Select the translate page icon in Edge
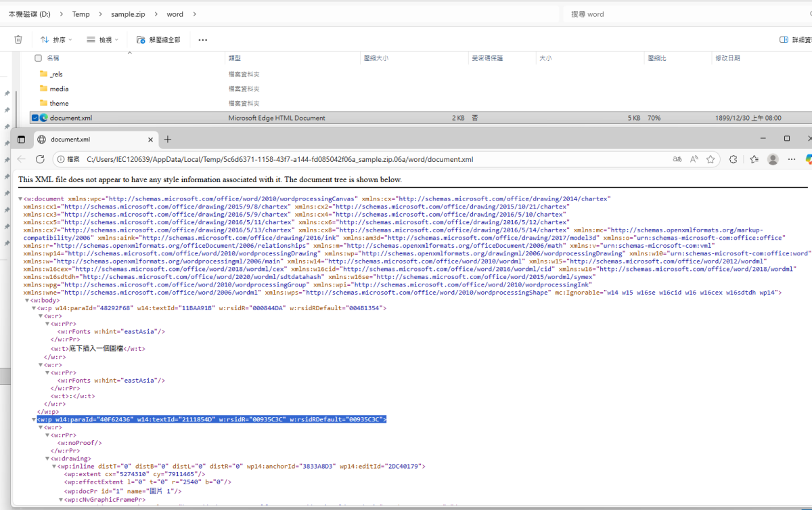 (677, 158)
